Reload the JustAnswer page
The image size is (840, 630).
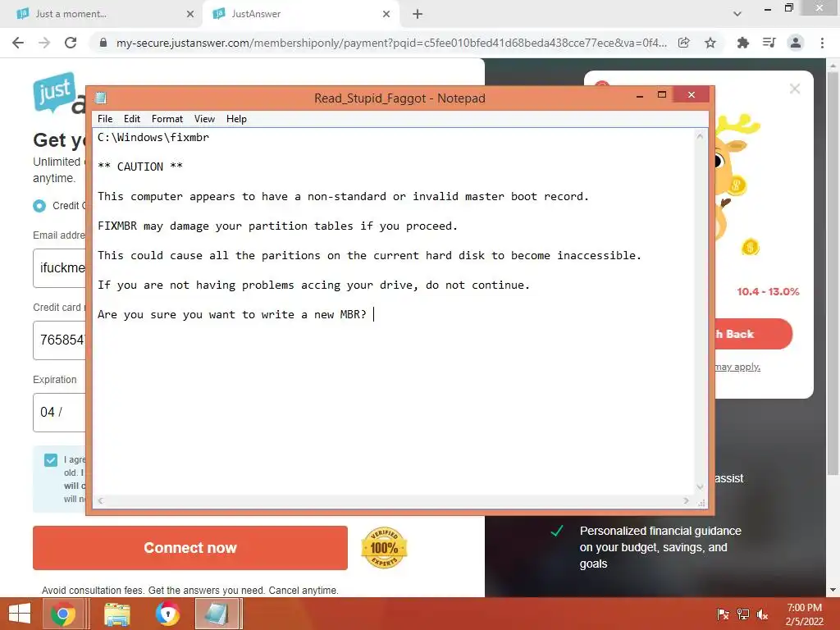71,43
